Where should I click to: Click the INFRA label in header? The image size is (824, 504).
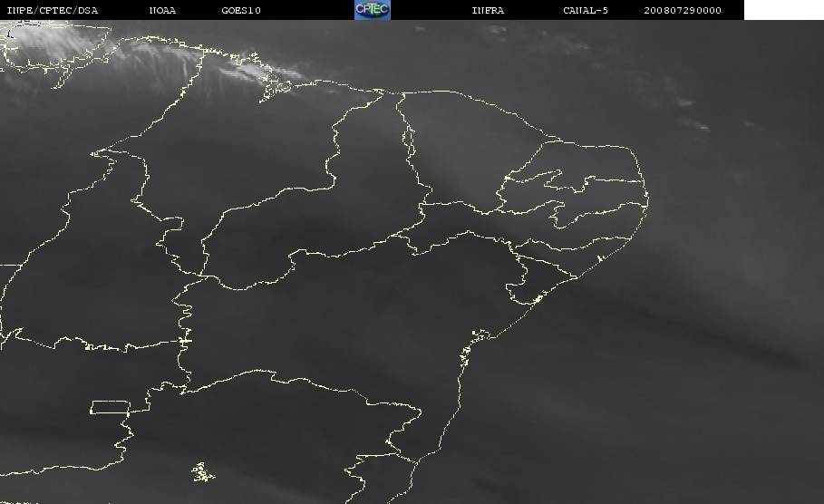(488, 11)
